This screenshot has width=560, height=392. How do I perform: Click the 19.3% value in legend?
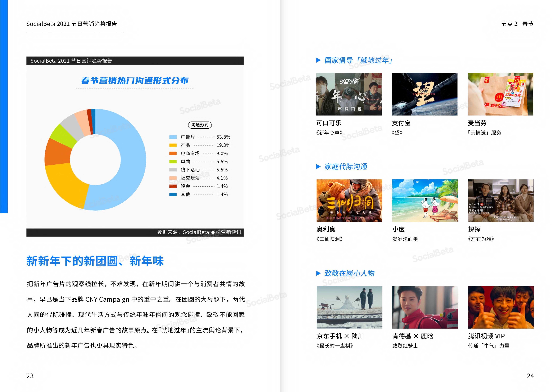click(x=223, y=145)
